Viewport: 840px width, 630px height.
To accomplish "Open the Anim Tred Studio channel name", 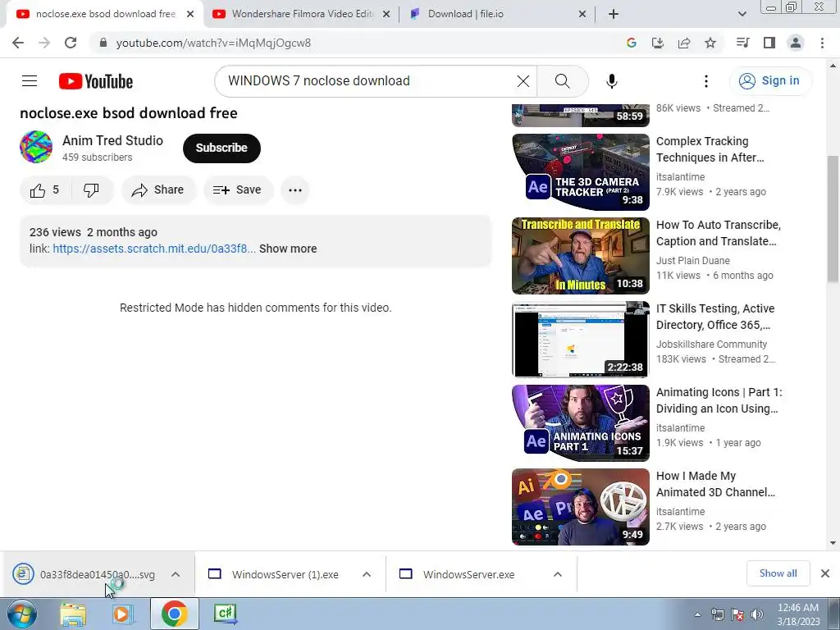I will coord(112,140).
